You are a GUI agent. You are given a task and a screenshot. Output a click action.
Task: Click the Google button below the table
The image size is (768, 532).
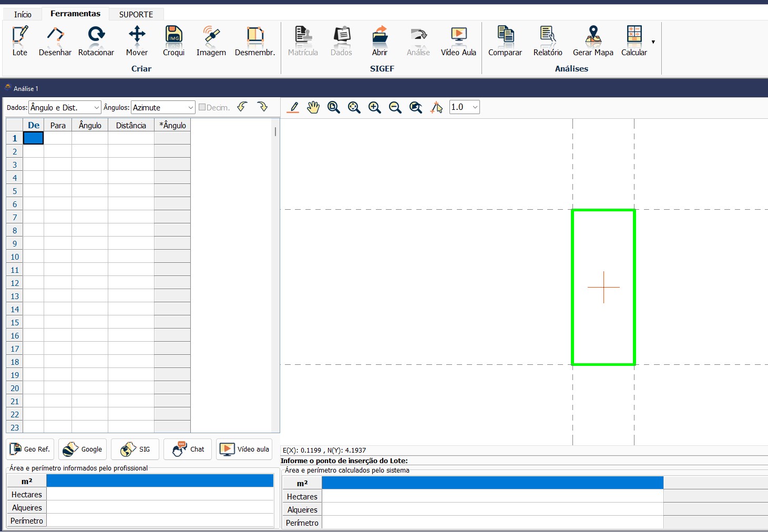82,449
